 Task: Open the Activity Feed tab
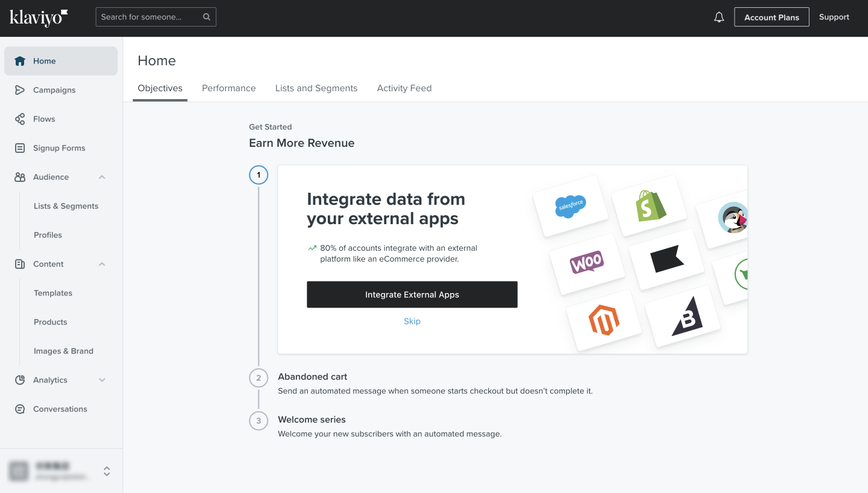[404, 88]
